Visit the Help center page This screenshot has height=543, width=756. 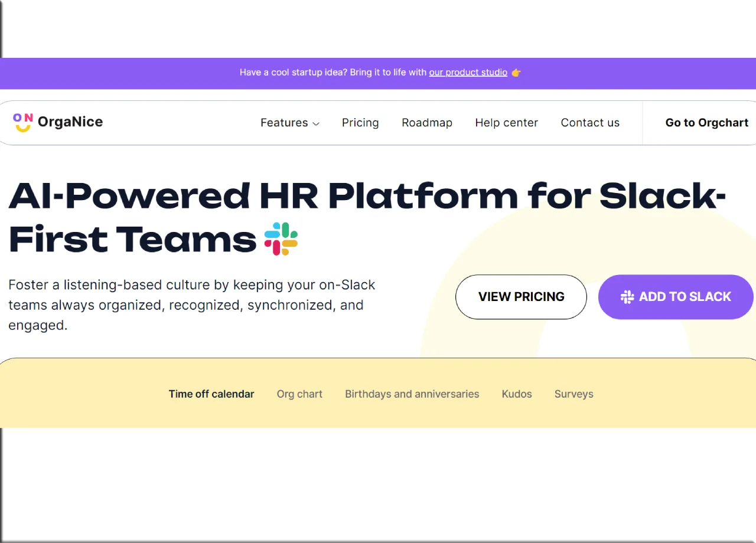click(506, 123)
